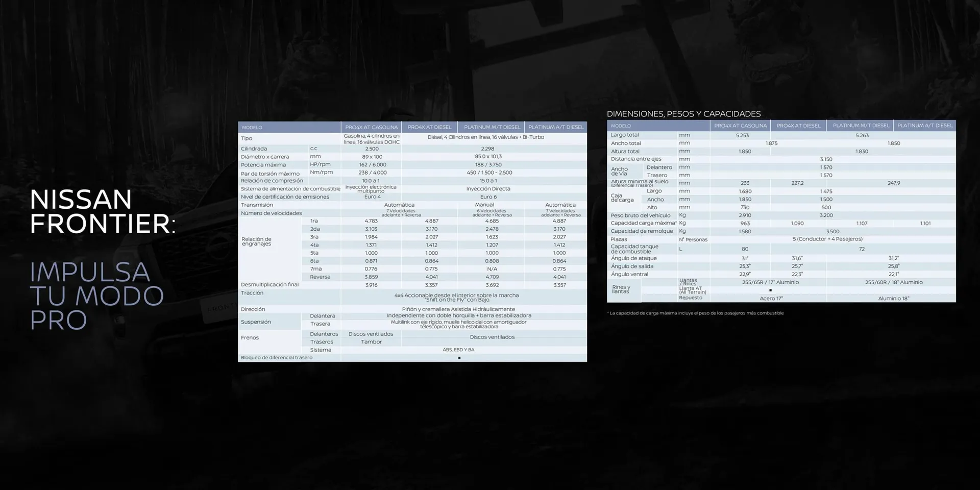
Task: Click the NISSAN FRONTIER headline text
Action: point(102,211)
